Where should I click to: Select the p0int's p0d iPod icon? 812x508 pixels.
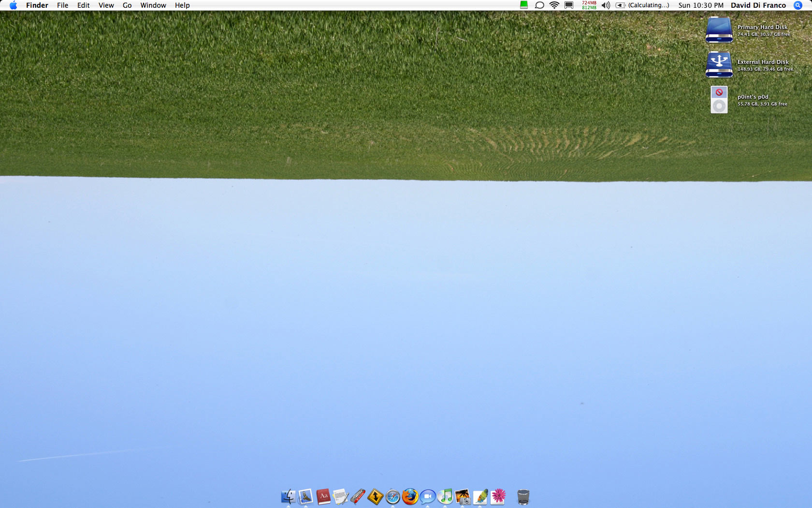(x=719, y=100)
